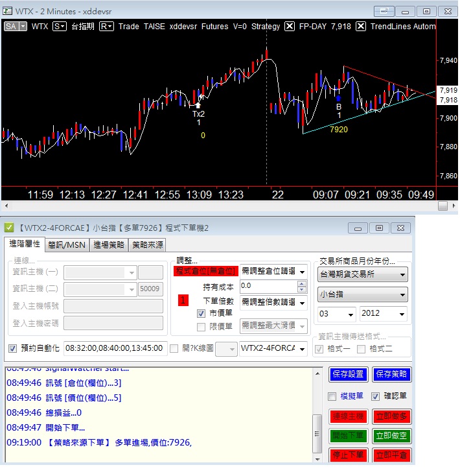460x476 pixels.
Task: Click the red 立即平倉 button
Action: [x=391, y=455]
